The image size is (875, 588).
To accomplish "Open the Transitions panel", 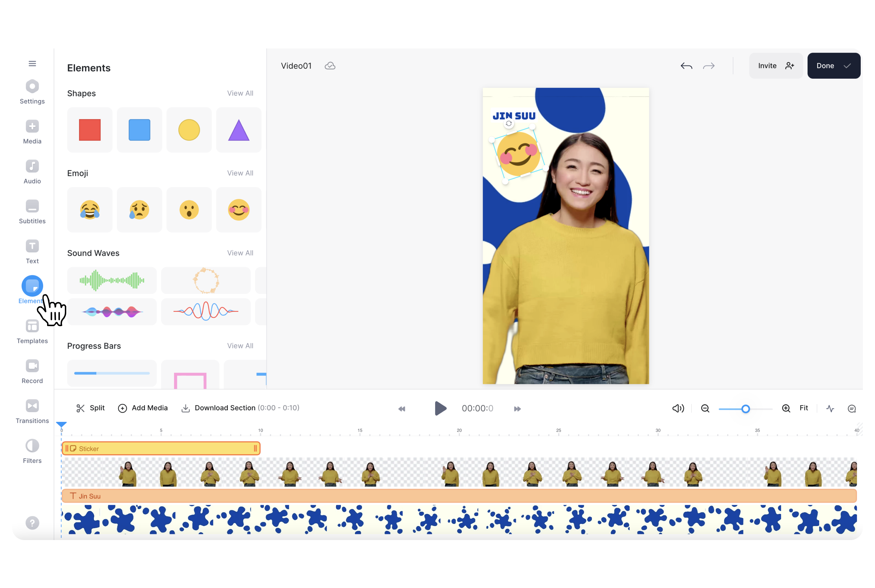I will (32, 411).
